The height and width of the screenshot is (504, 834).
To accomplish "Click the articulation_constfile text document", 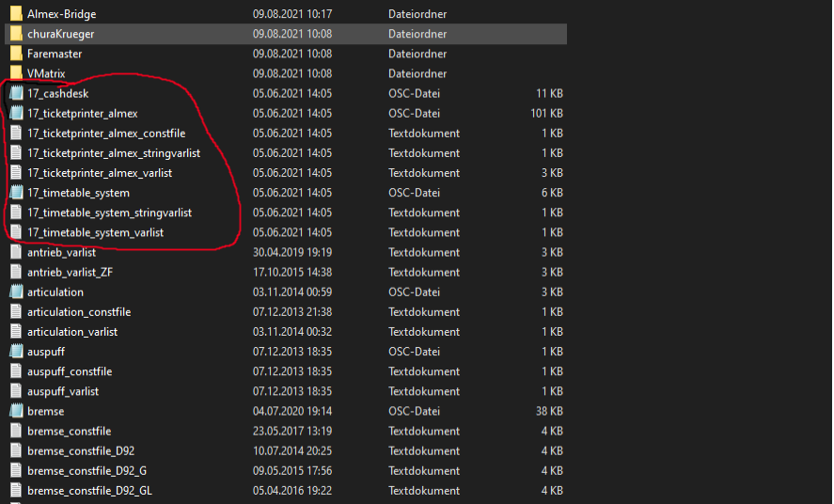I will (x=79, y=312).
